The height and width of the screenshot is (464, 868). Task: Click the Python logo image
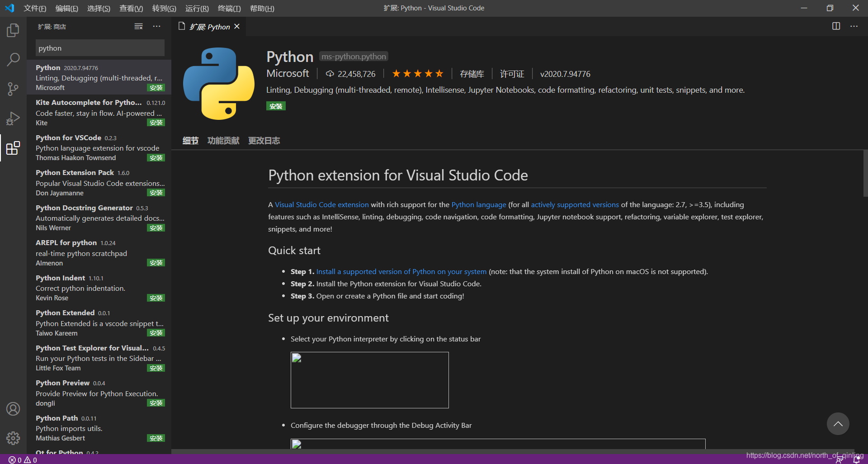coord(219,84)
